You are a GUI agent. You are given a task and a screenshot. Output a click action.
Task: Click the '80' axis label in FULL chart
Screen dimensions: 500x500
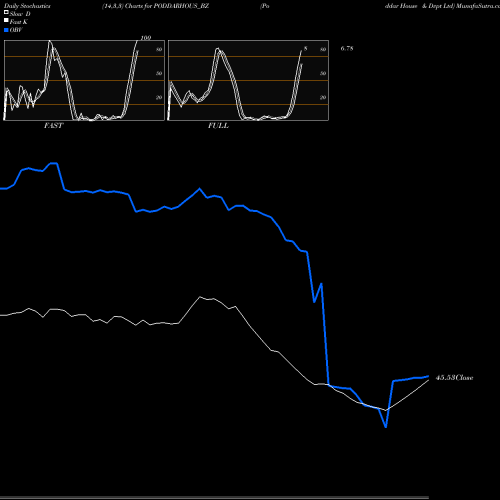(323, 49)
